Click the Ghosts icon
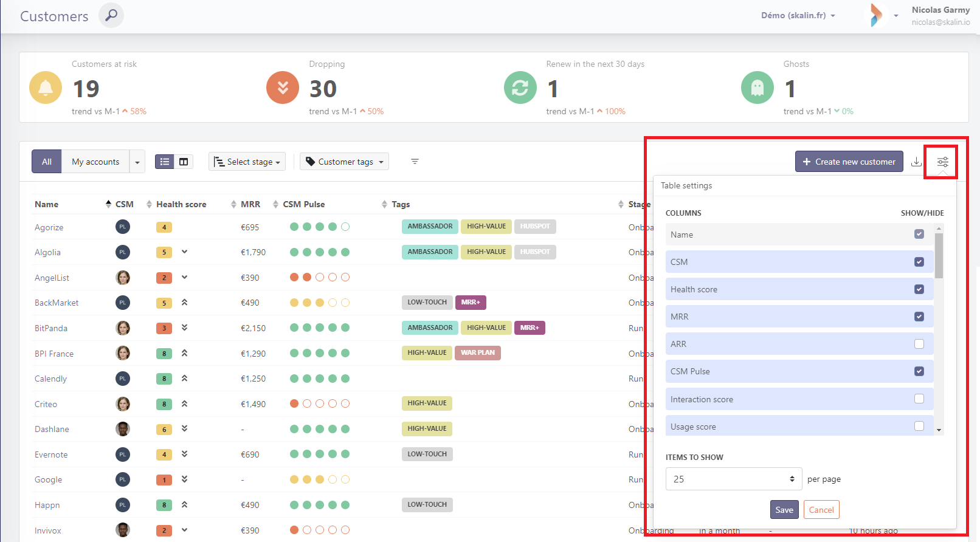The width and height of the screenshot is (980, 542). tap(757, 87)
